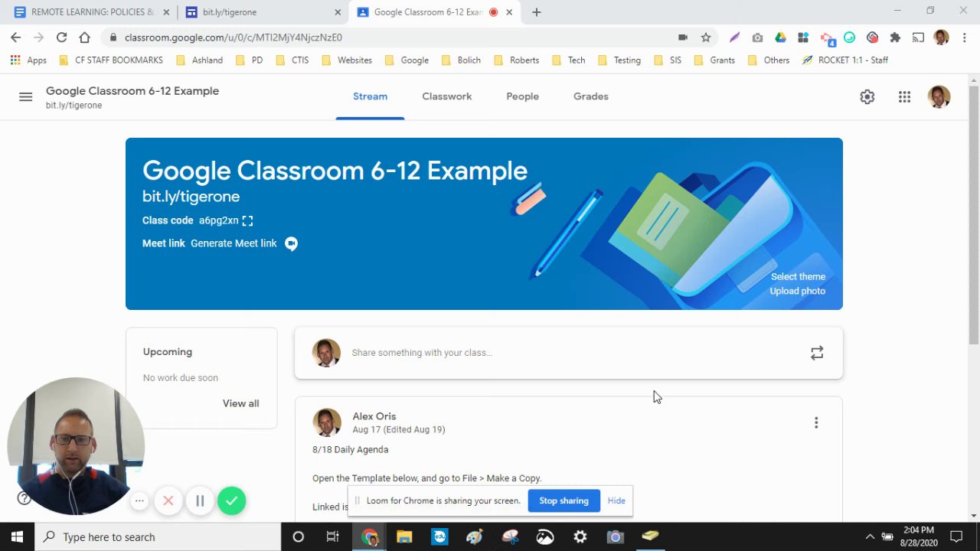Open the CF STAFF BOOKMARKS folder
Screen dimensions: 980x551
(110, 60)
